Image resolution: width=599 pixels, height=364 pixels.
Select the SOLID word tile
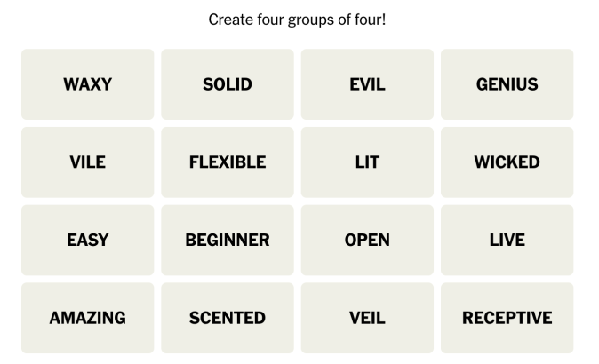228,84
